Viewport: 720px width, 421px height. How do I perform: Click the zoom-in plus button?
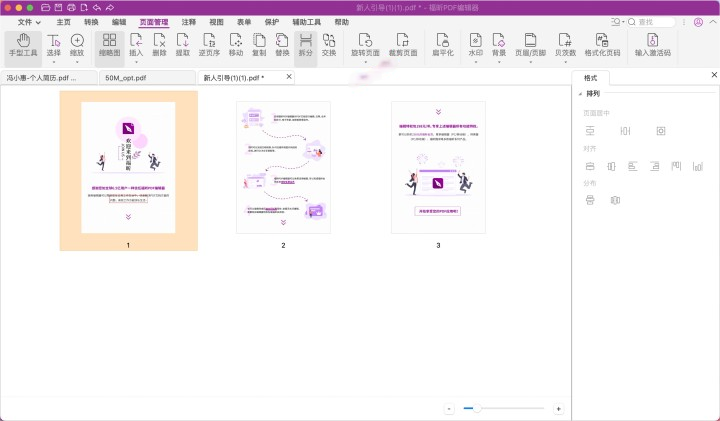click(558, 409)
